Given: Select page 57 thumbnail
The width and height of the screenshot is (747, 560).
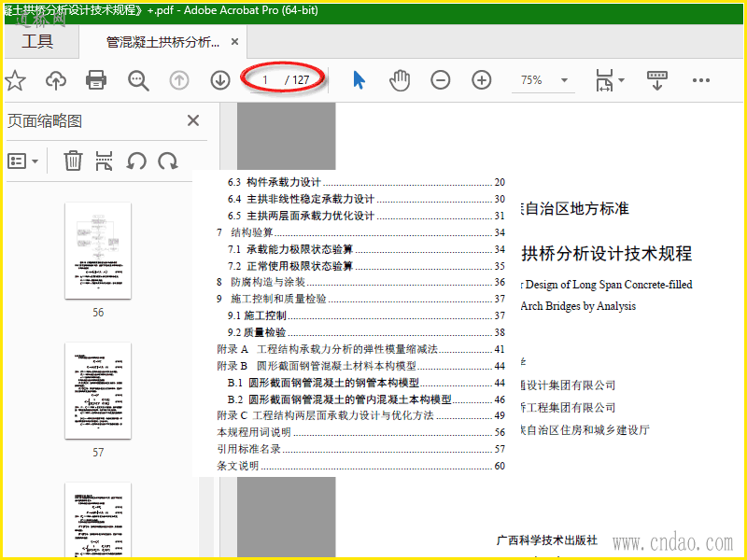Looking at the screenshot, I should 98,391.
